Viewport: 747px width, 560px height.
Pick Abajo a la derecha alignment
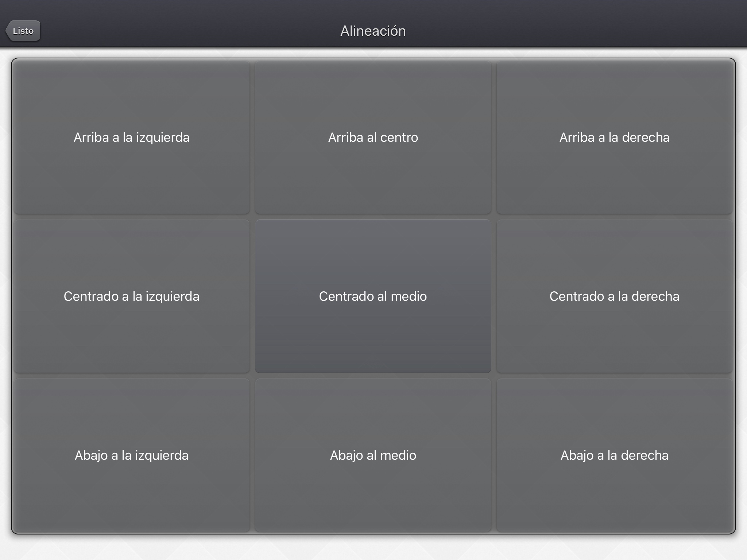tap(615, 455)
